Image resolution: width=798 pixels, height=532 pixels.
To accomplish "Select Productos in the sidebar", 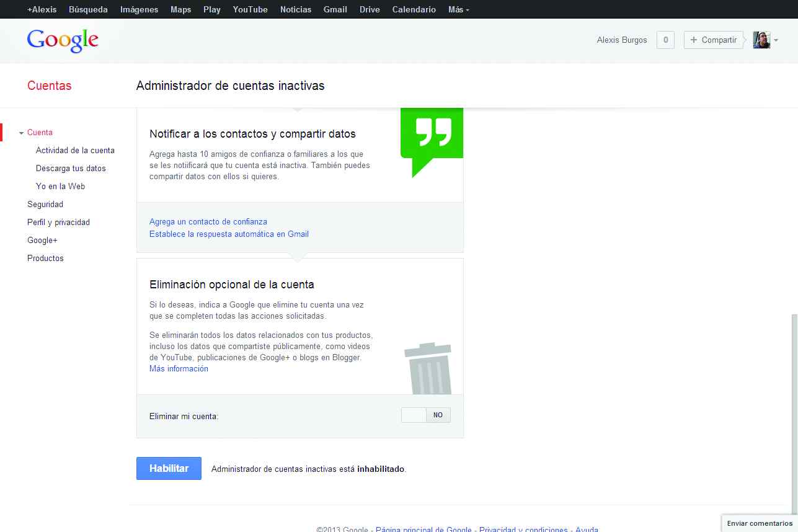I will [45, 259].
